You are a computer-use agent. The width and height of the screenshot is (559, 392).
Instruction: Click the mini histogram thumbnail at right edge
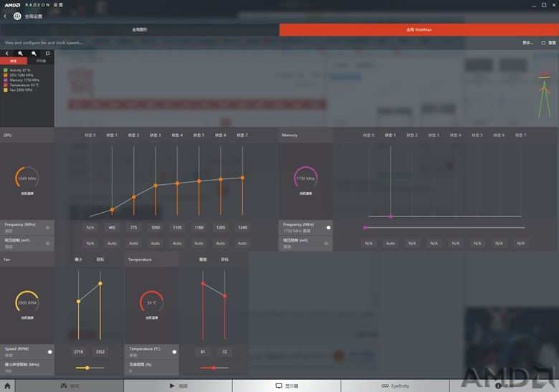pyautogui.click(x=545, y=95)
